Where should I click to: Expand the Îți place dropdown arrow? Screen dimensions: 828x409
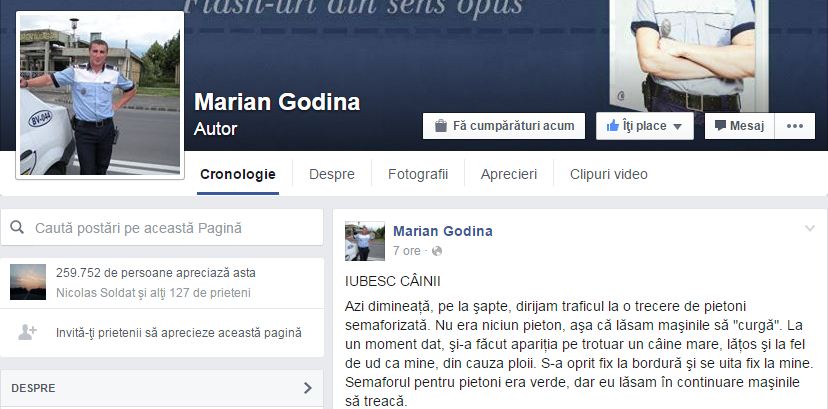tap(678, 127)
